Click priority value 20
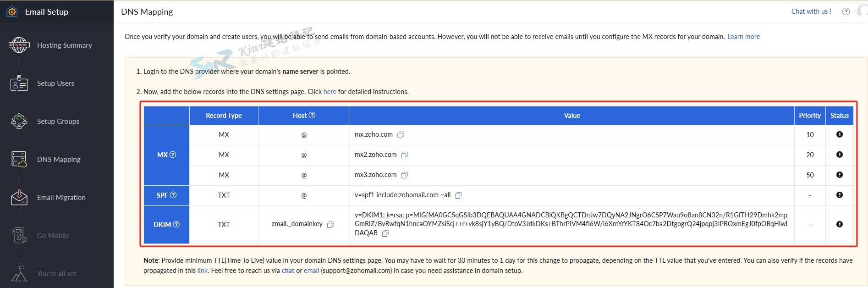The width and height of the screenshot is (868, 288). (x=810, y=155)
